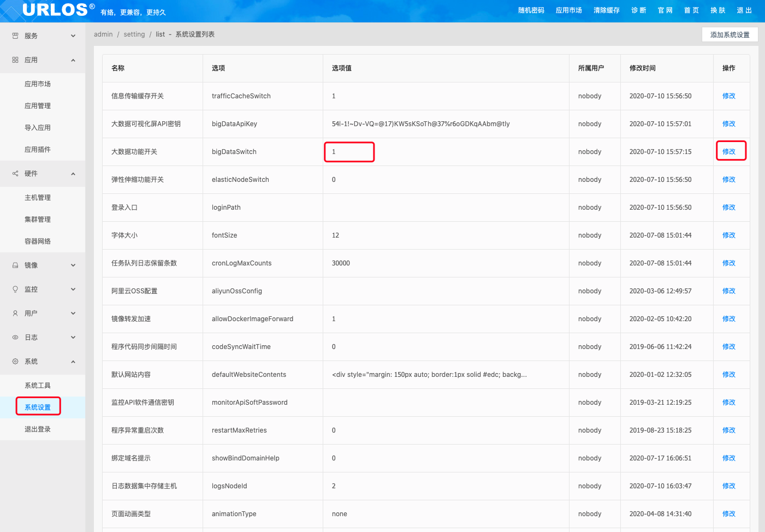Click 修改 for the bigDataSwitch row
765x532 pixels.
729,152
